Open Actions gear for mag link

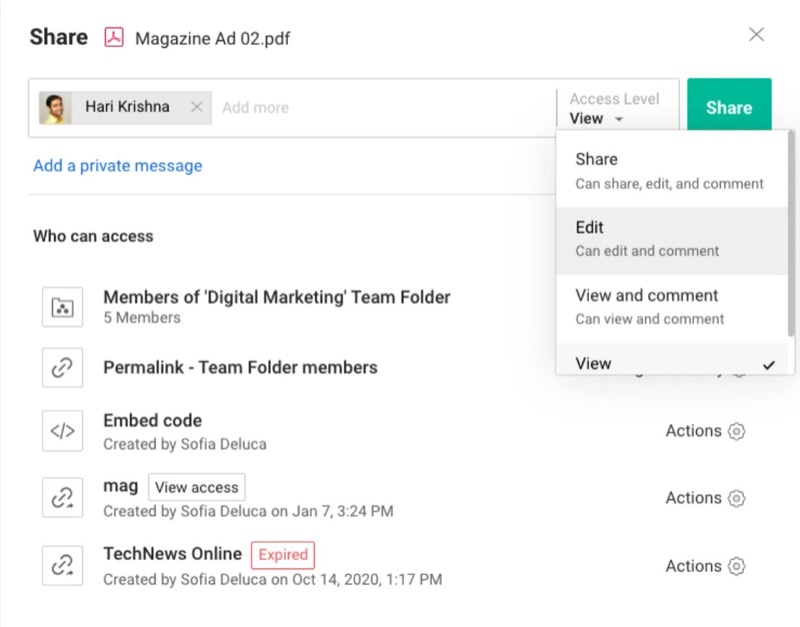[737, 498]
